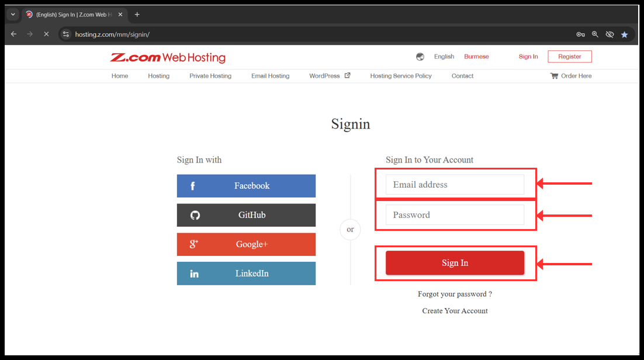644x360 pixels.
Task: Sign in with the Google+ button
Action: (x=247, y=244)
